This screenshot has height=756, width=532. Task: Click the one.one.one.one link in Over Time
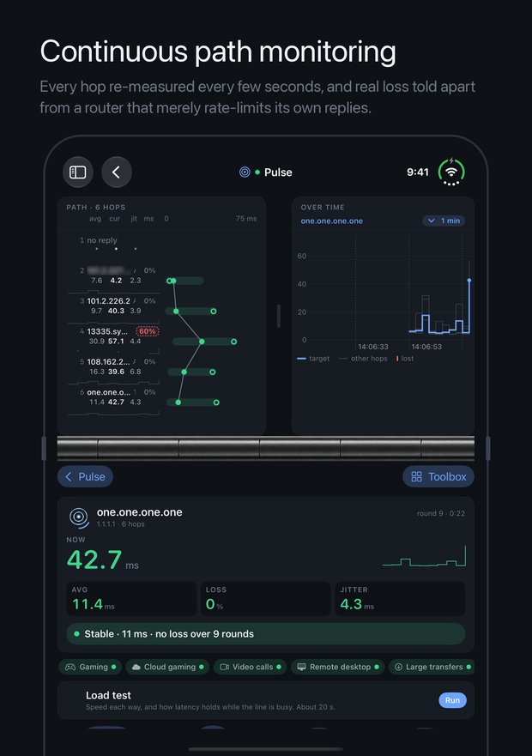point(332,221)
